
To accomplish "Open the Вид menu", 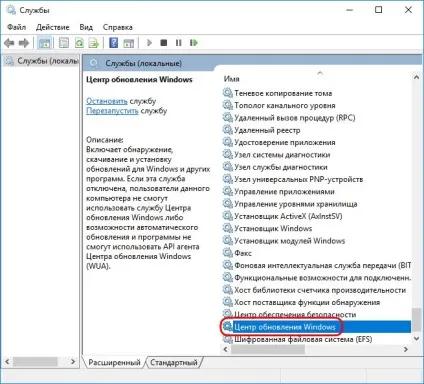I will coord(86,27).
